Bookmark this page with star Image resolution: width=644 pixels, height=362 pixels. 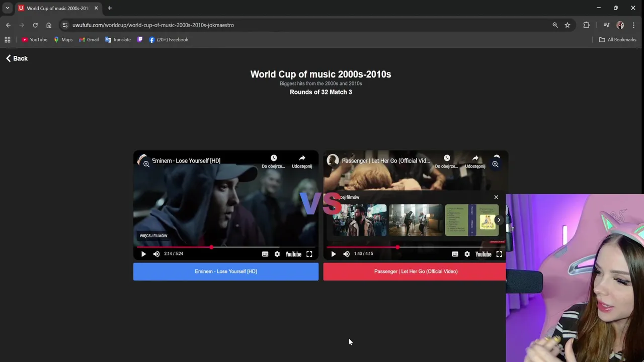click(568, 25)
